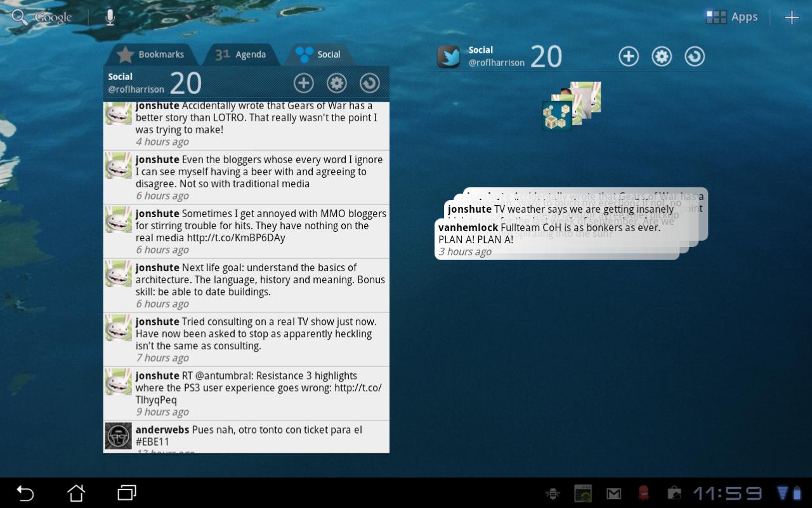Open settings gear in left Social widget
Image resolution: width=812 pixels, height=508 pixels.
[x=336, y=83]
